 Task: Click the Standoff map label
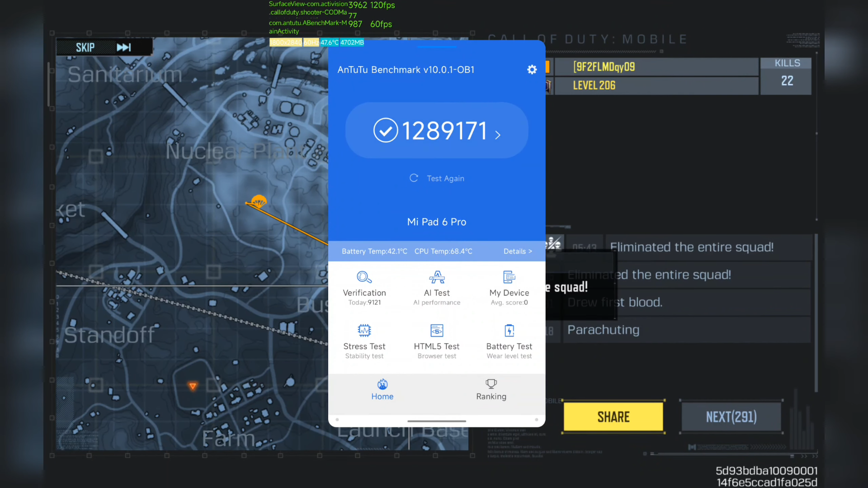[x=109, y=335]
